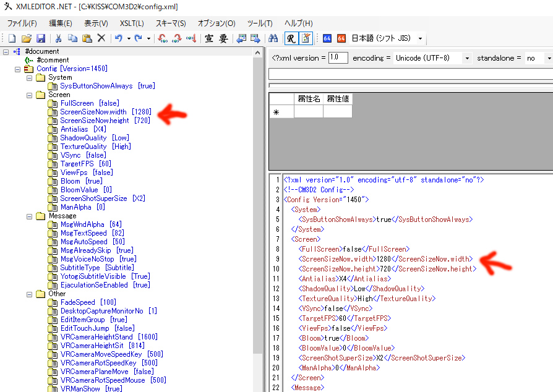
Task: Click the red left-curved arrow node icon
Action: click(163, 38)
